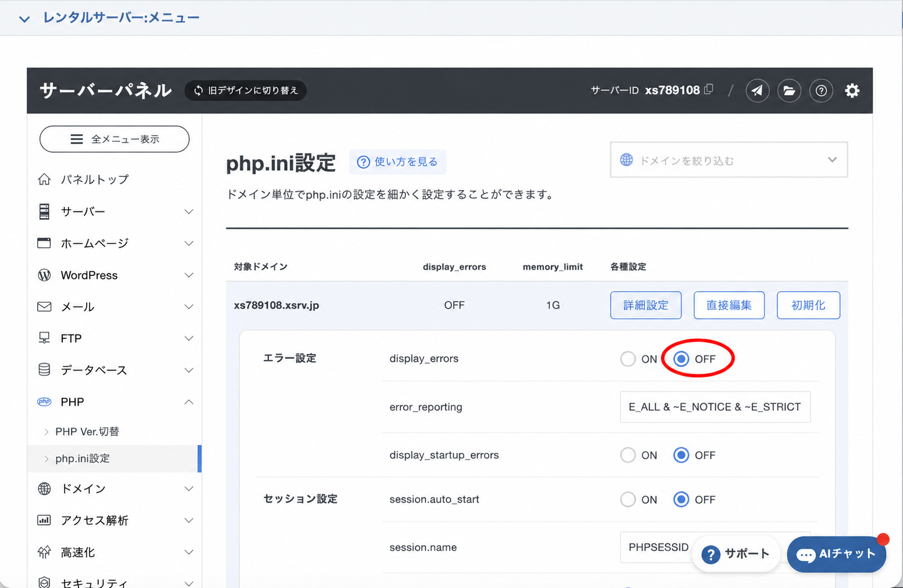The image size is (903, 588).
Task: Click the PHP logo icon in sidebar
Action: (44, 401)
